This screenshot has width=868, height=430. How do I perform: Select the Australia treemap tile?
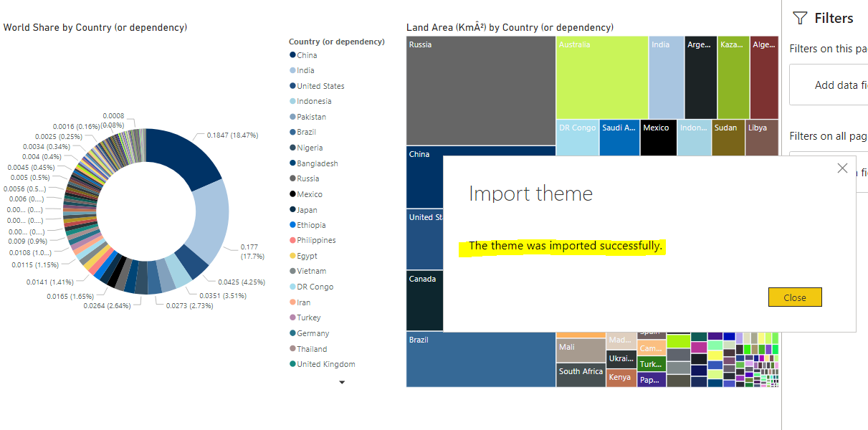point(602,78)
